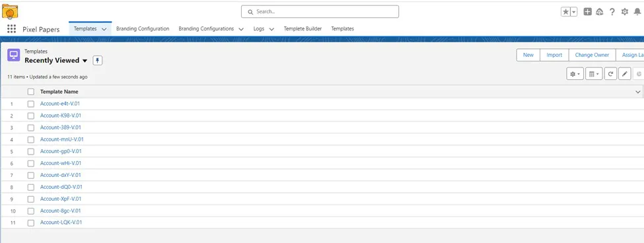This screenshot has width=644, height=243.
Task: Expand the Logs tab chevron
Action: click(271, 29)
